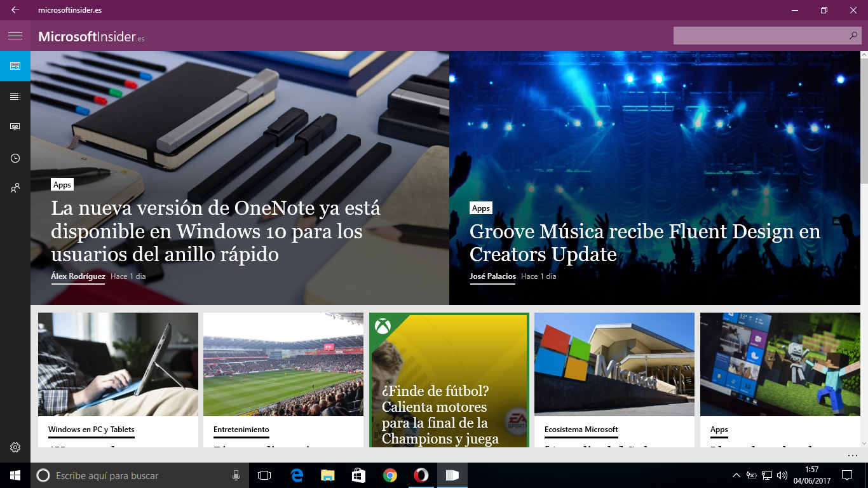Launch Microsoft Edge from taskbar
Image resolution: width=868 pixels, height=488 pixels.
click(296, 475)
